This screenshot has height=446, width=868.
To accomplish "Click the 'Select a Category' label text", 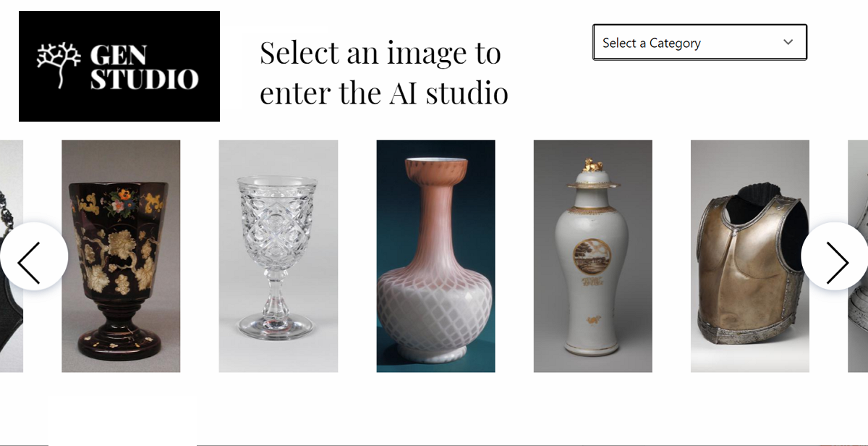I will point(652,43).
